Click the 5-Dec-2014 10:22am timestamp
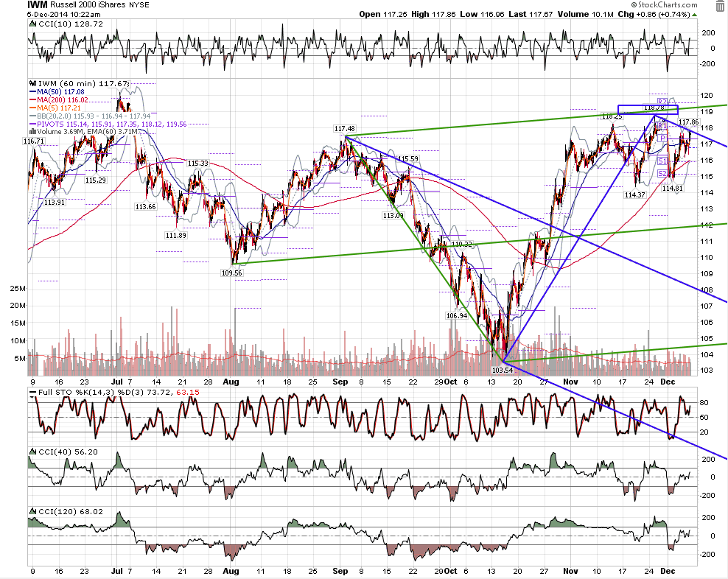The image size is (728, 579). pos(63,15)
